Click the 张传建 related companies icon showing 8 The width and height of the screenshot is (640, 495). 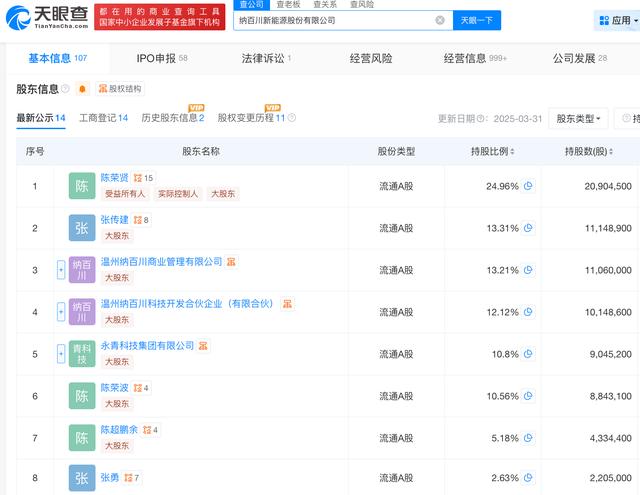[x=141, y=220]
